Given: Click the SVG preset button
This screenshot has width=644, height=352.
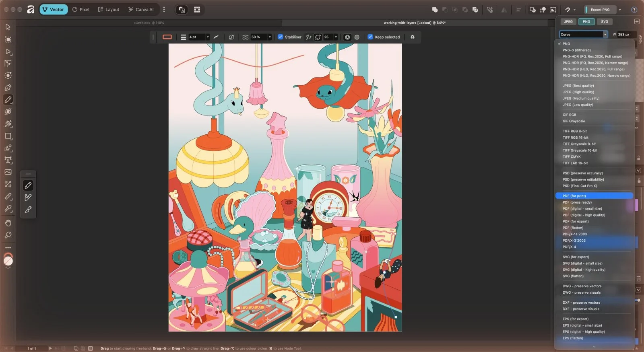Looking at the screenshot, I should tap(605, 22).
